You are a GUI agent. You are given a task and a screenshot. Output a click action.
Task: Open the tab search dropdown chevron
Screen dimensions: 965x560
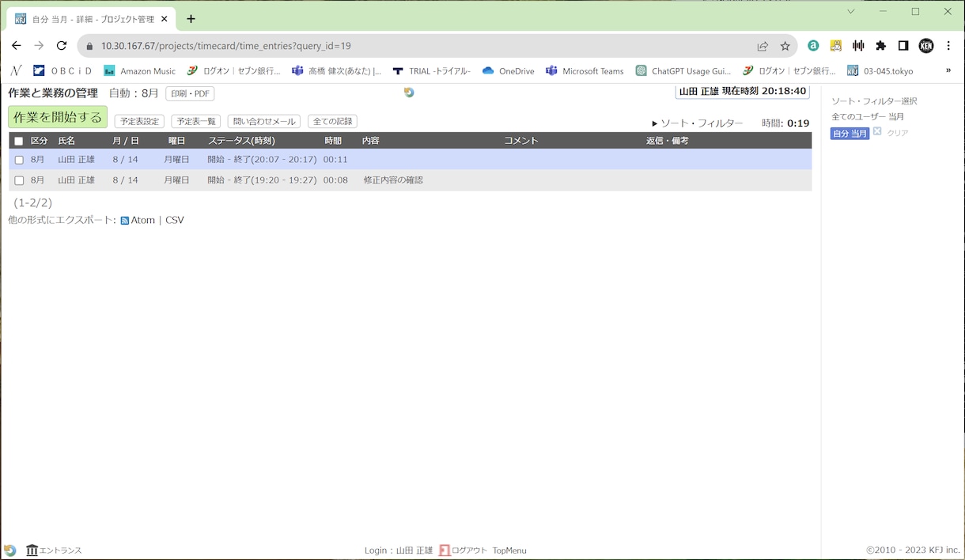click(x=851, y=11)
